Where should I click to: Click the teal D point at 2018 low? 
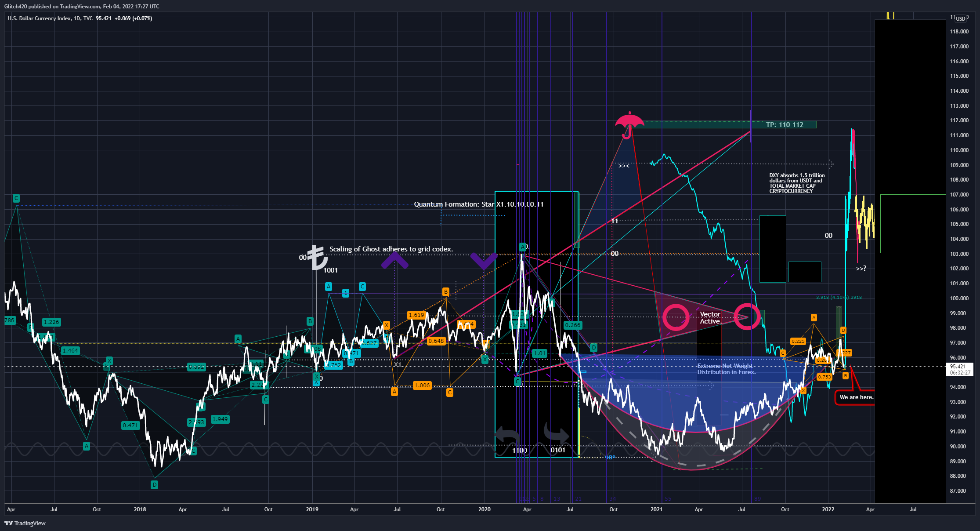[154, 485]
